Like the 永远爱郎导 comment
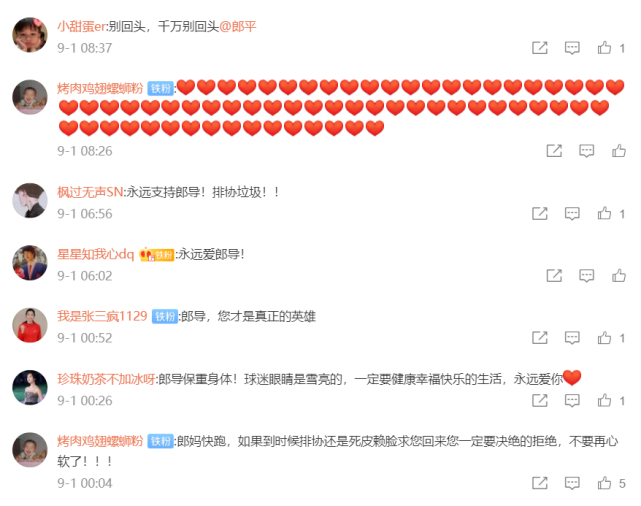641x506 pixels. coord(619,275)
